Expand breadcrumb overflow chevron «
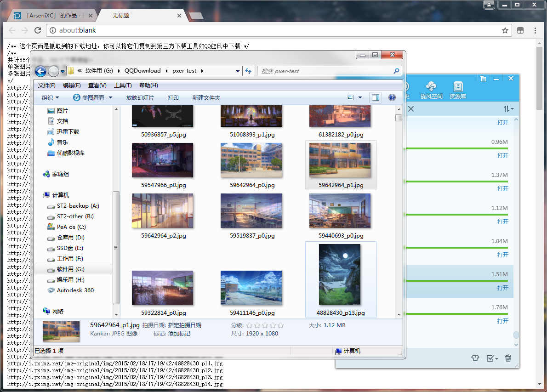Image resolution: width=547 pixels, height=392 pixels. pyautogui.click(x=80, y=71)
